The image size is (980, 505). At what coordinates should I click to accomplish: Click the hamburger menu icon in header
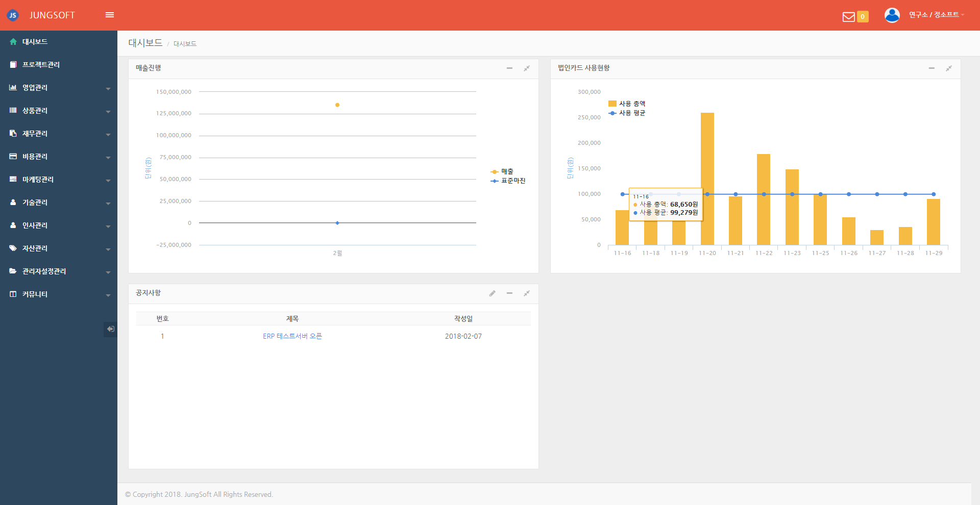109,15
